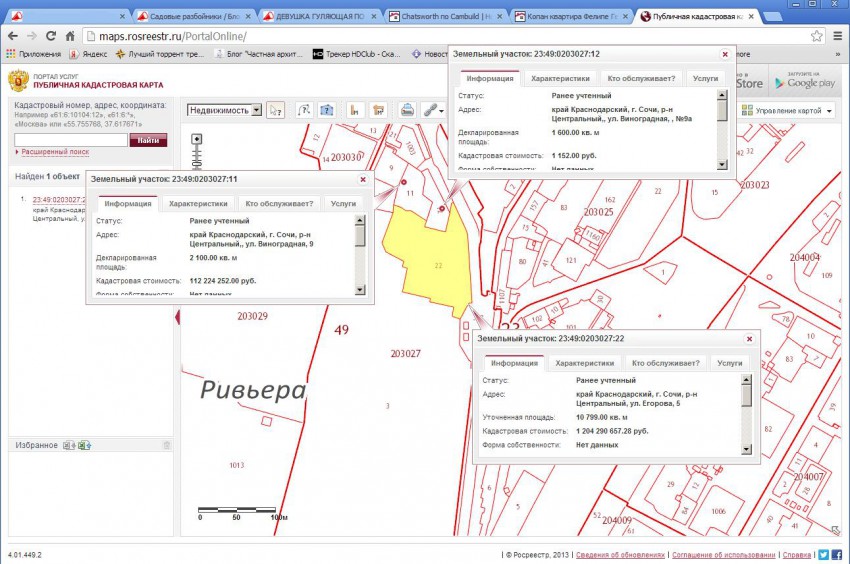Viewport: 850px width, 564px height.
Task: Click the cadastral number search input field
Action: coord(70,140)
